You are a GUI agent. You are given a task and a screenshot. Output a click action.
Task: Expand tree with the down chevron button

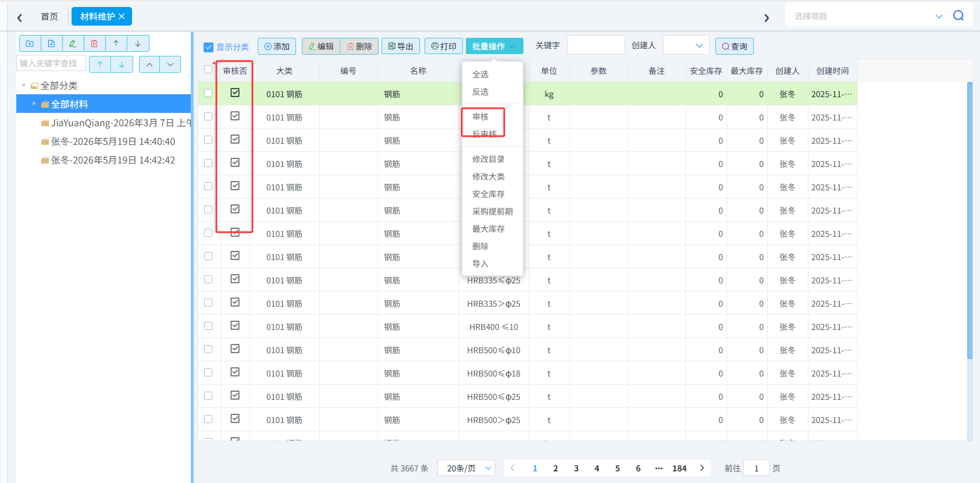(170, 64)
